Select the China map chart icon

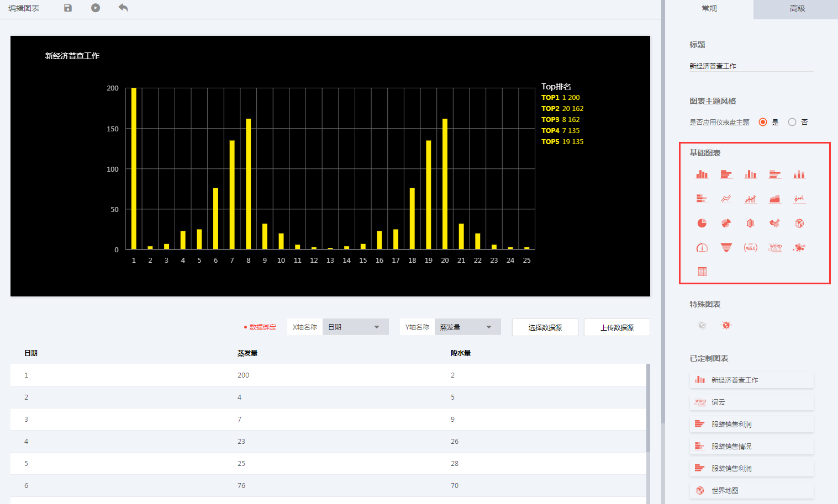(775, 223)
